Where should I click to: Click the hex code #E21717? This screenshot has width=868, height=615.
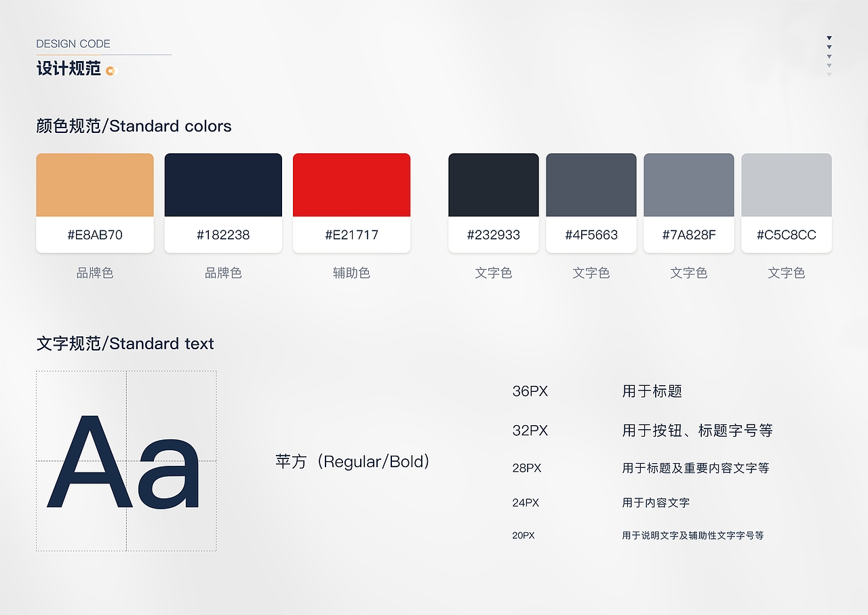pos(351,235)
